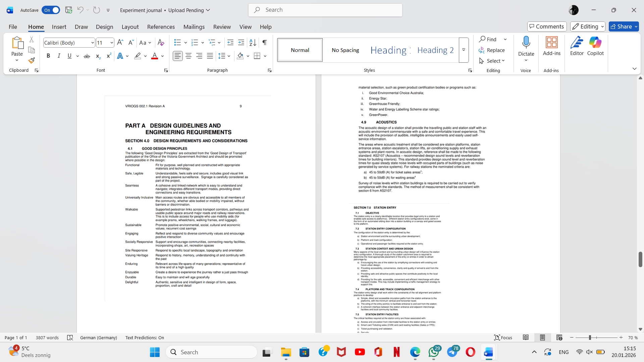
Task: Click the Sort A-Z icon
Action: click(x=253, y=43)
